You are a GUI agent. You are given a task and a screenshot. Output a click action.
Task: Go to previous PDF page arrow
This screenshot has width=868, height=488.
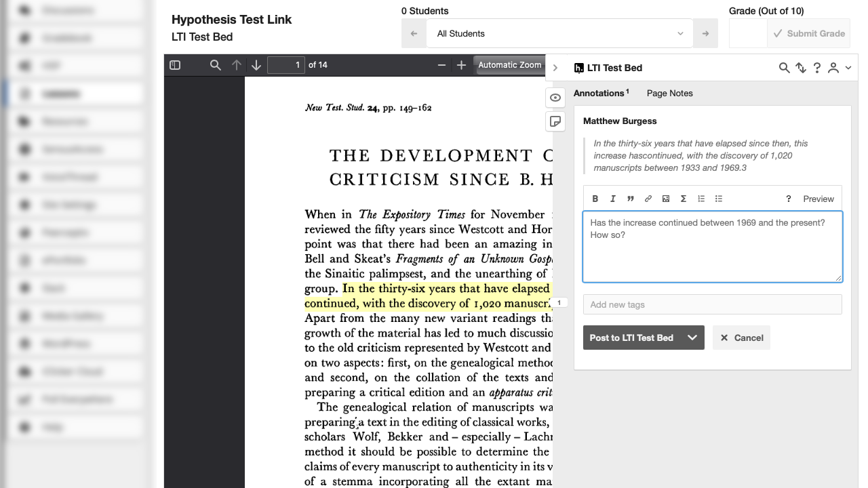(236, 65)
